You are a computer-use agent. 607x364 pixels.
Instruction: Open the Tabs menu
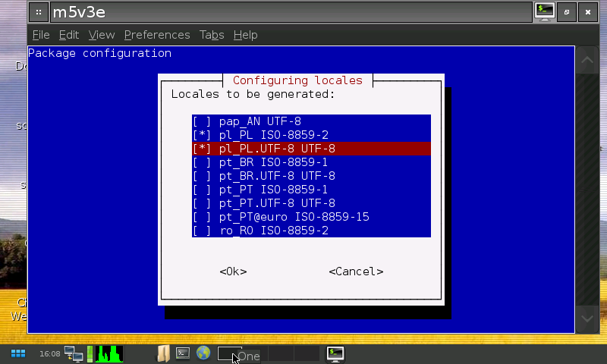(x=212, y=35)
